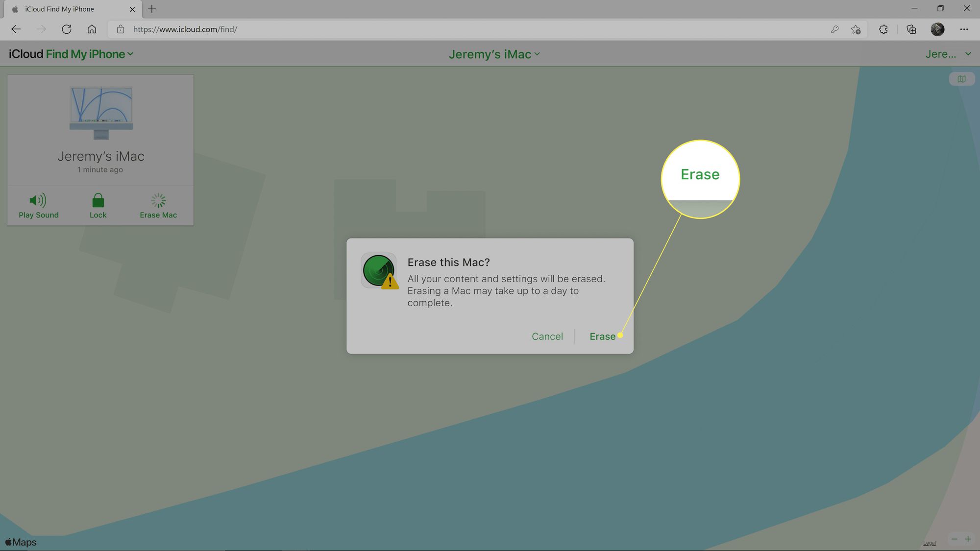
Task: Toggle the map view type icon
Action: [962, 79]
